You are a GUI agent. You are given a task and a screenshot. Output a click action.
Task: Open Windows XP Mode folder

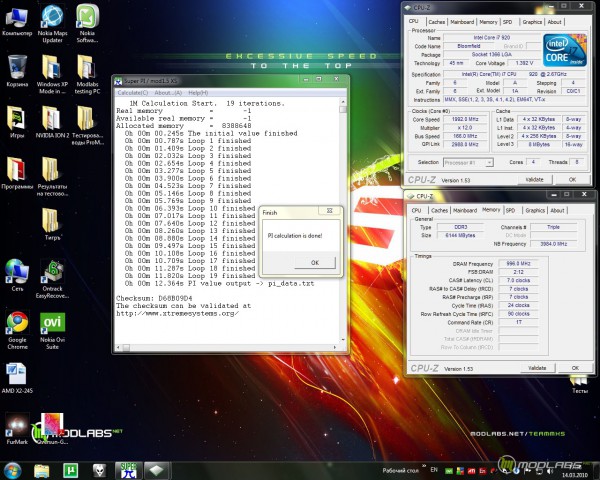pyautogui.click(x=52, y=74)
